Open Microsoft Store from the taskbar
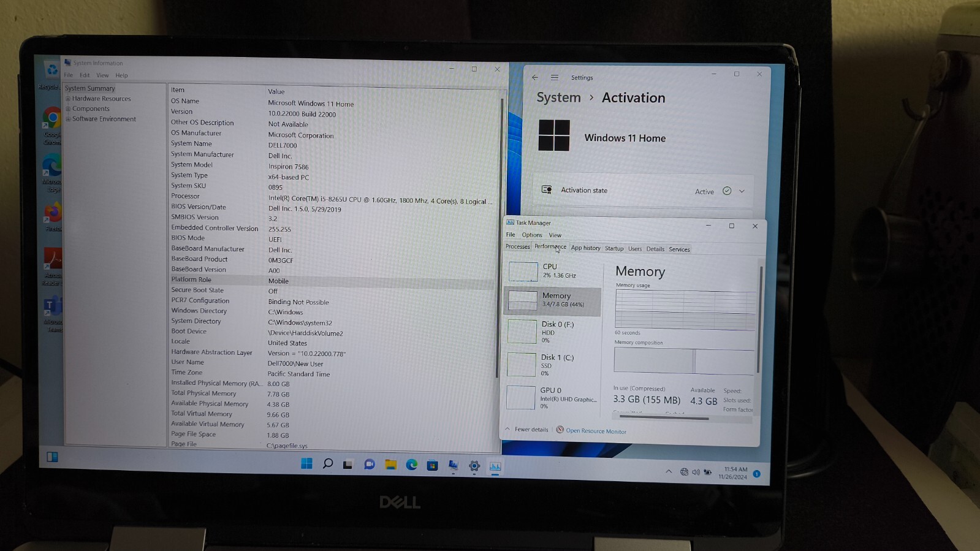Screen dimensions: 980x551 (x=432, y=465)
